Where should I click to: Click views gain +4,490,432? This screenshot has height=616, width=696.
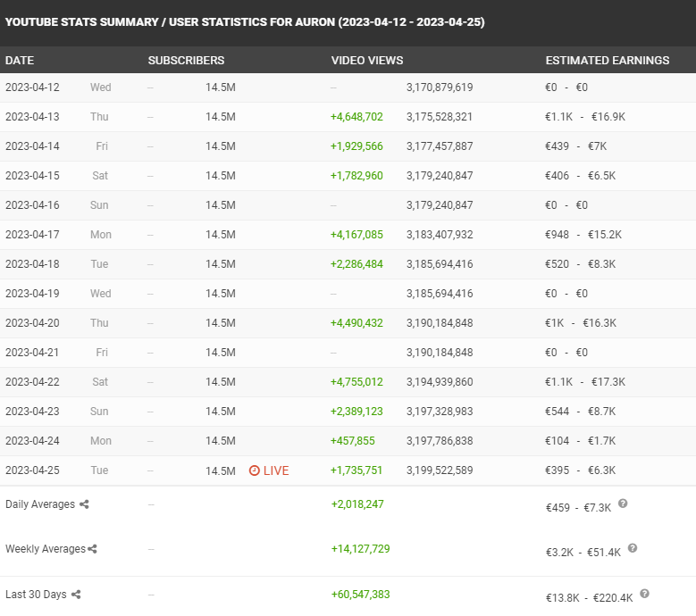356,323
